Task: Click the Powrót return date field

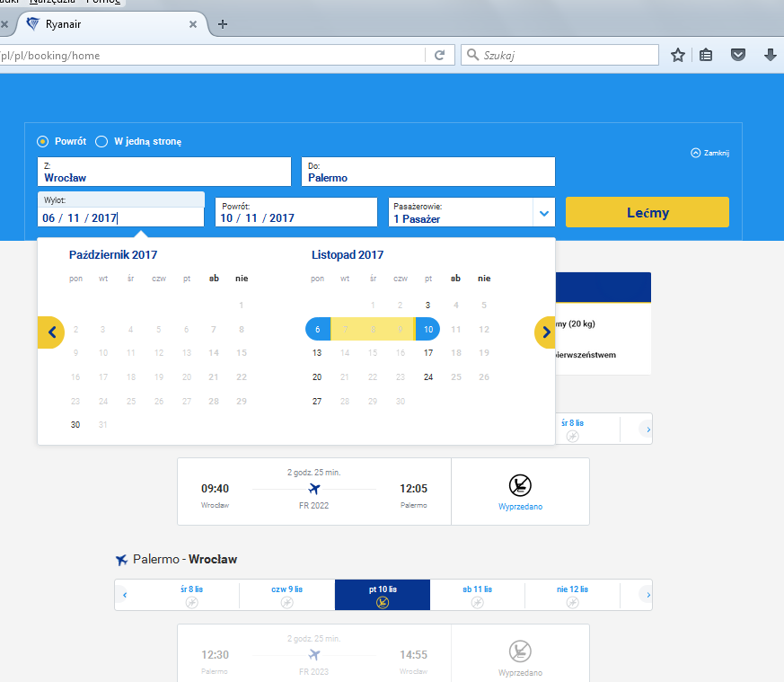Action: (x=296, y=212)
